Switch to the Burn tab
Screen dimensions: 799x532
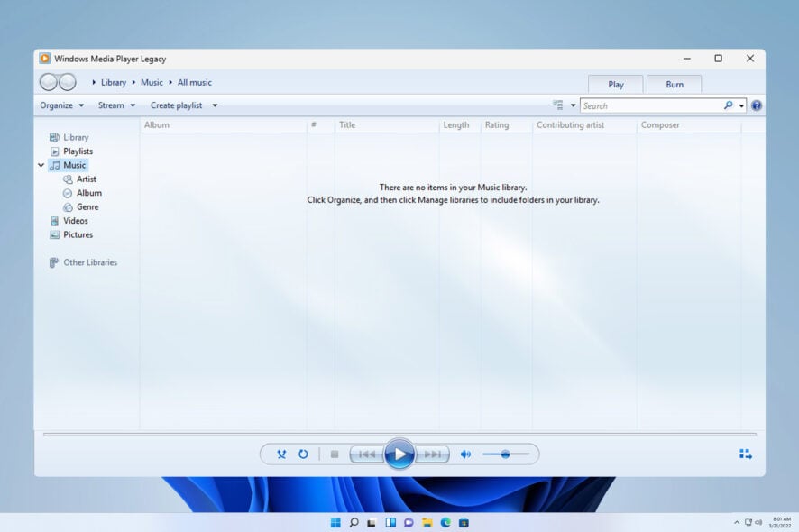(674, 83)
